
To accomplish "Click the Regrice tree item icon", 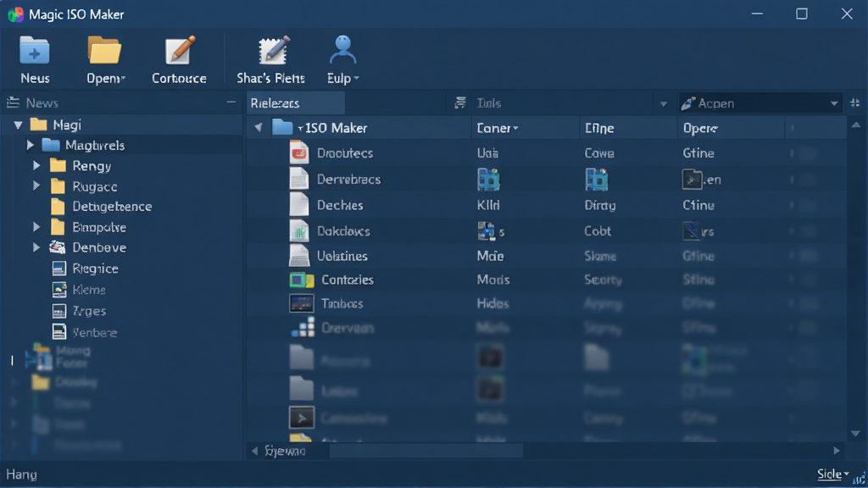I will (x=58, y=269).
